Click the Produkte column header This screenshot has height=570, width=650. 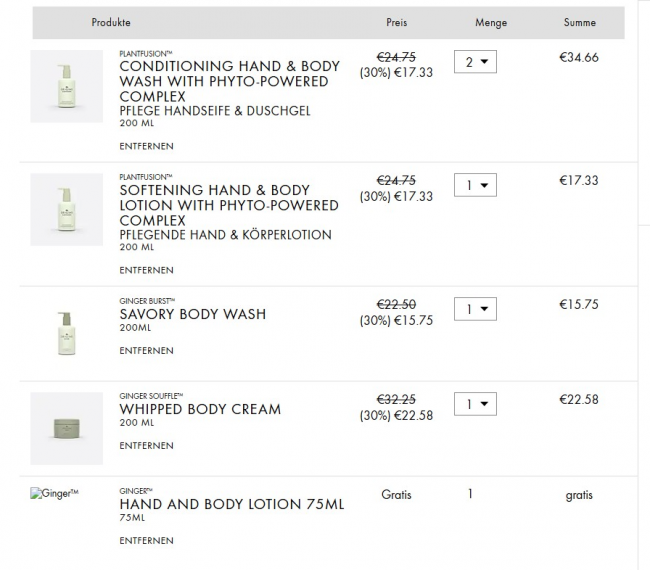pos(111,22)
